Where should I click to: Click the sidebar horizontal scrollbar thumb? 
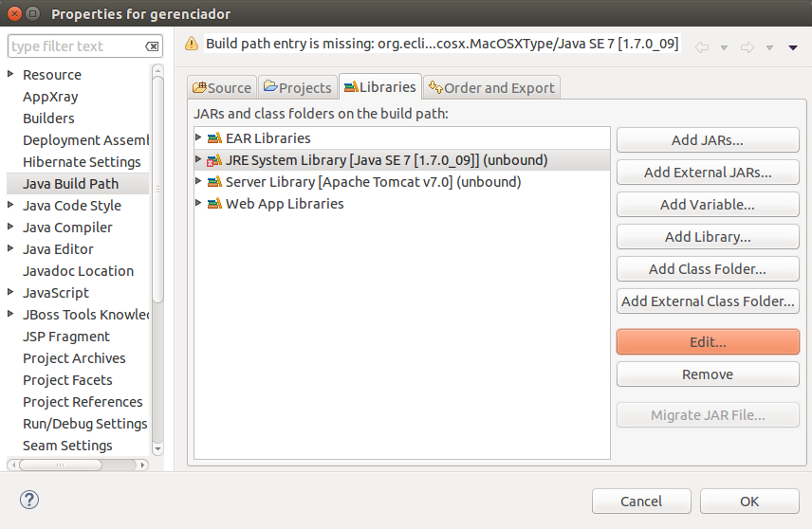(x=61, y=465)
